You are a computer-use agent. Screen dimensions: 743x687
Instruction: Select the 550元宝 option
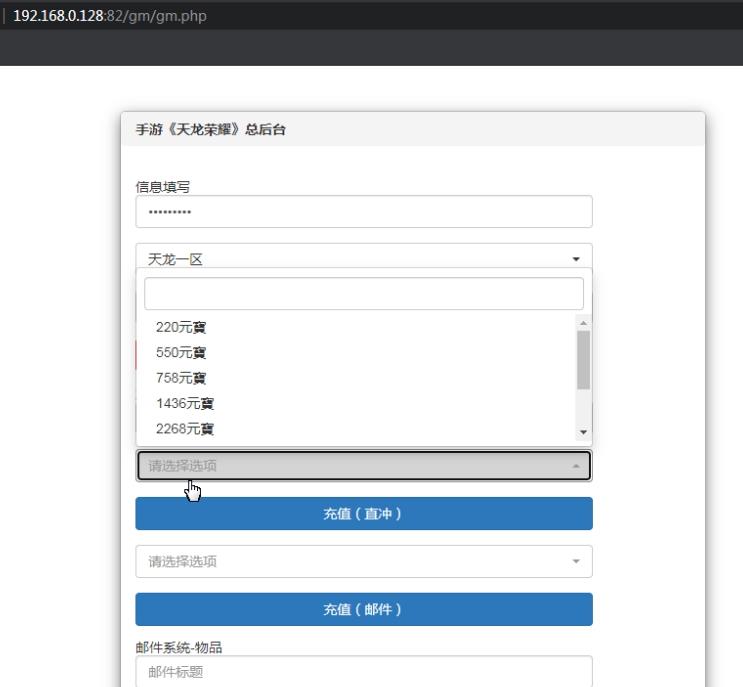click(355, 353)
